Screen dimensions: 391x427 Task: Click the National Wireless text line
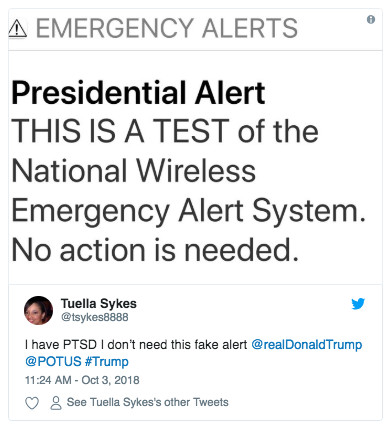tap(134, 171)
